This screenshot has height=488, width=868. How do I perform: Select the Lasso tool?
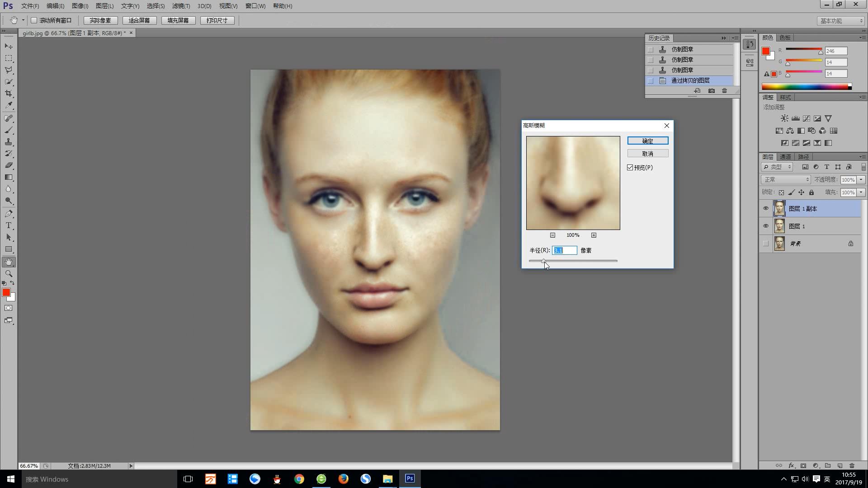[x=9, y=70]
